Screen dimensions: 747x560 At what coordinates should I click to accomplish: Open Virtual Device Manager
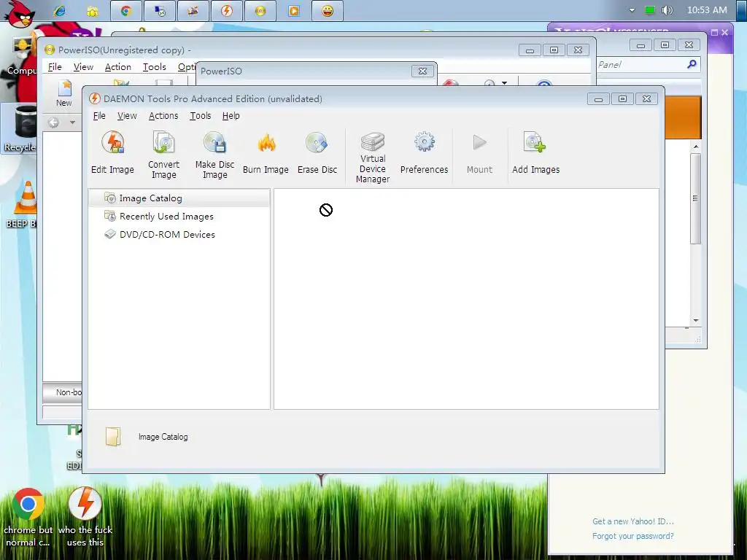[373, 157]
